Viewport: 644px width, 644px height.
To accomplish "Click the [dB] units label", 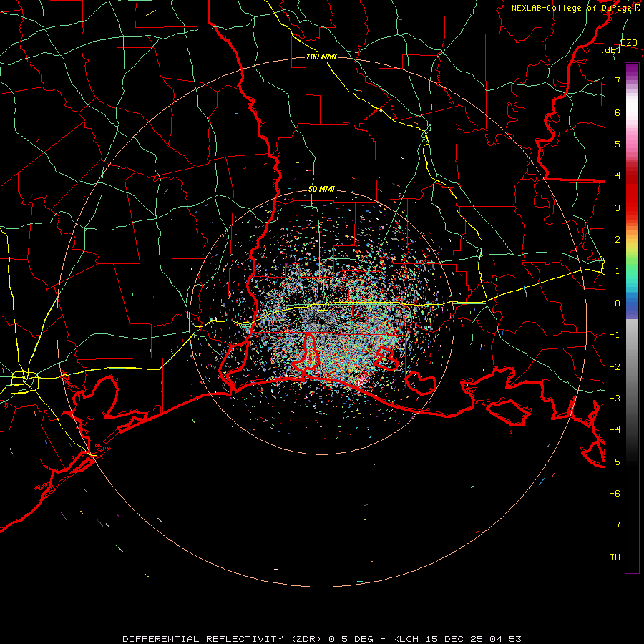I will coord(610,50).
